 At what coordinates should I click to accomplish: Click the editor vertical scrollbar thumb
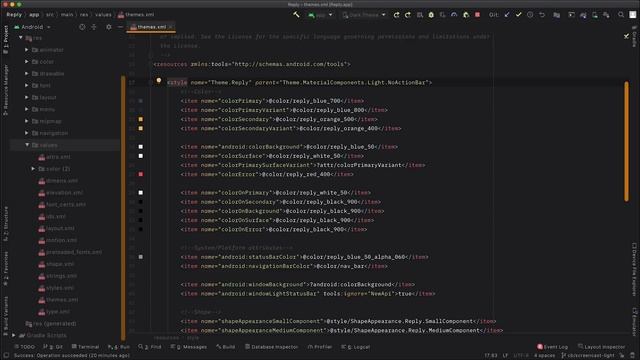[626, 141]
